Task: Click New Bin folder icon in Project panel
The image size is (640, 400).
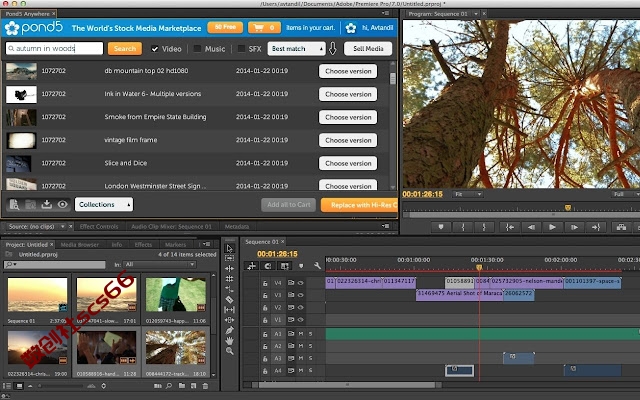Action: tap(182, 385)
